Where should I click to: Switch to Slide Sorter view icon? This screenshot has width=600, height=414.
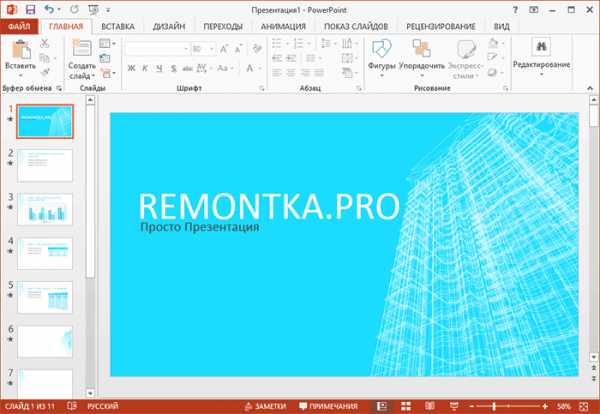pos(406,406)
